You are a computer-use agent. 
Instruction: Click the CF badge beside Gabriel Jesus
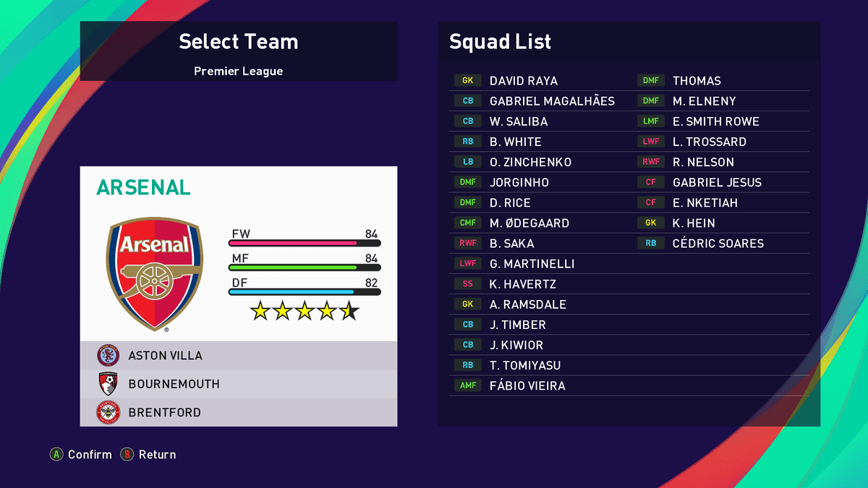[x=651, y=182]
